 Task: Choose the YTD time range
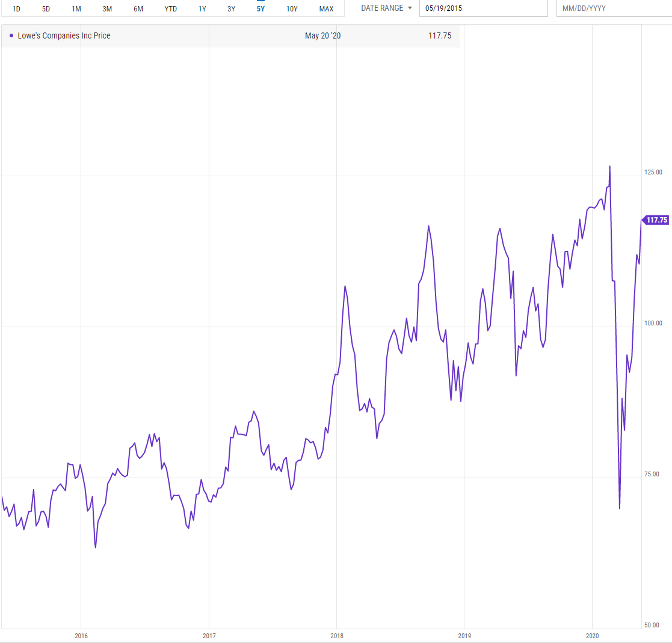click(x=171, y=8)
